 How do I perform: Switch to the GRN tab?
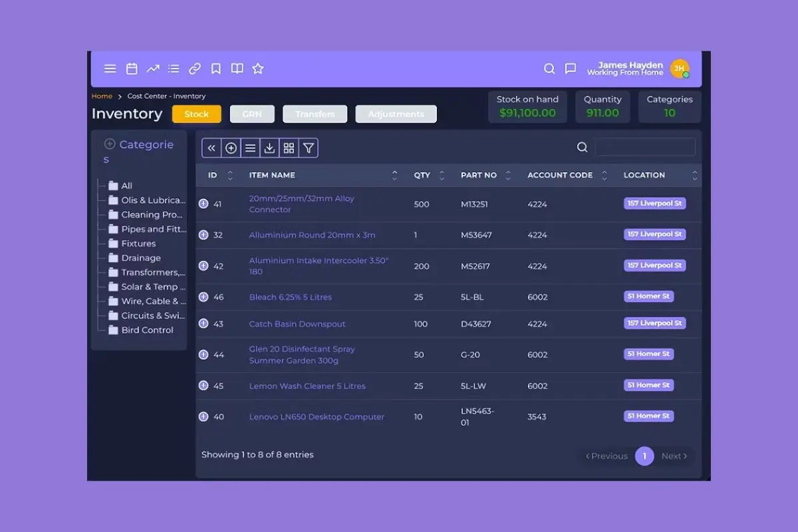pyautogui.click(x=252, y=114)
